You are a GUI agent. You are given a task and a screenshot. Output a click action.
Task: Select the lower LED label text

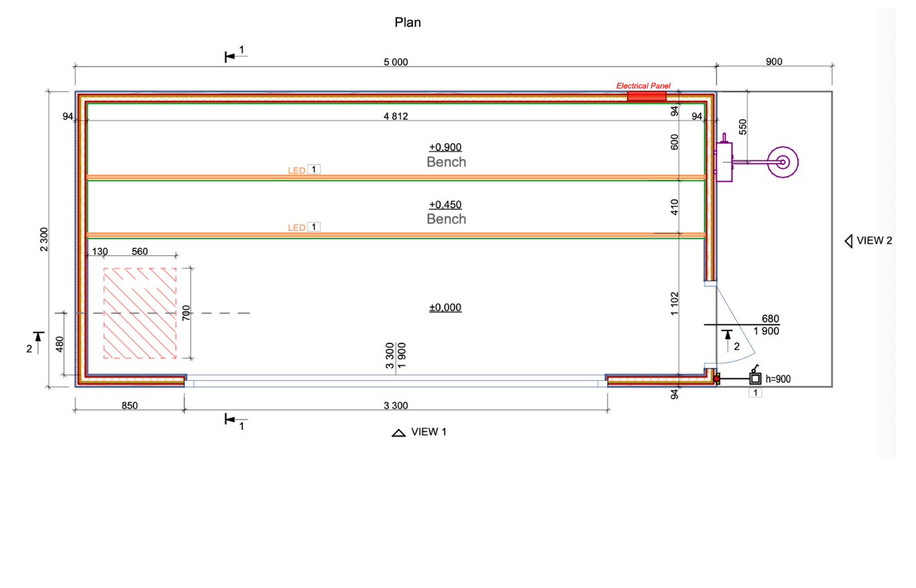tap(296, 227)
